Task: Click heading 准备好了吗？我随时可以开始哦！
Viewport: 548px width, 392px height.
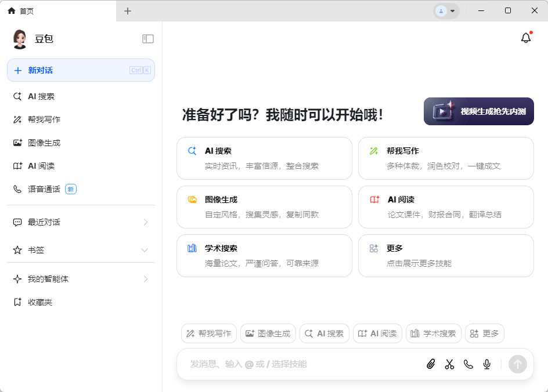Action: [282, 115]
